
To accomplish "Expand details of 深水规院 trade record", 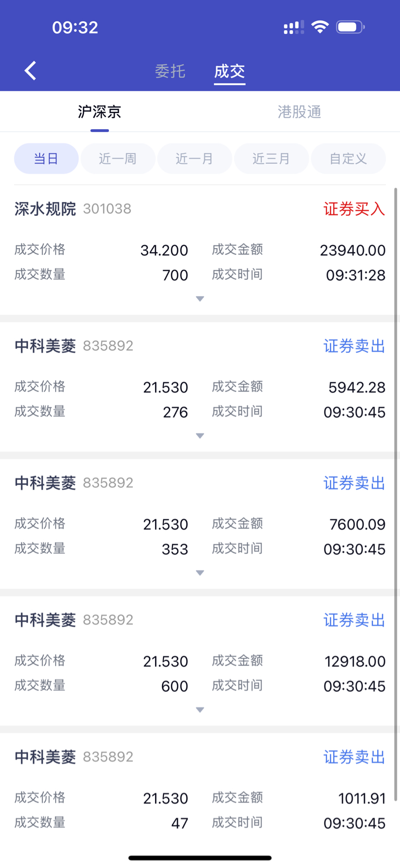I will click(200, 299).
